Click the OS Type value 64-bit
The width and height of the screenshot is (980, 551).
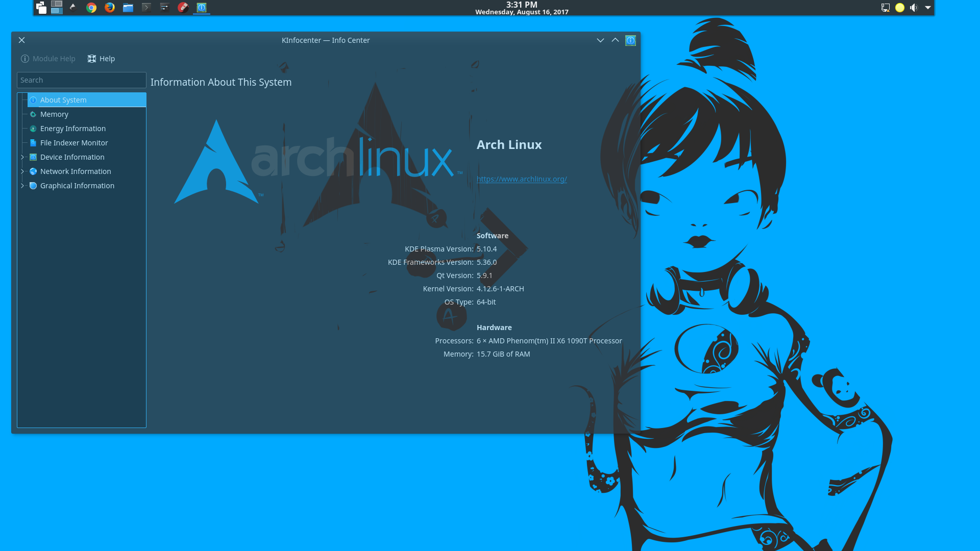[486, 302]
